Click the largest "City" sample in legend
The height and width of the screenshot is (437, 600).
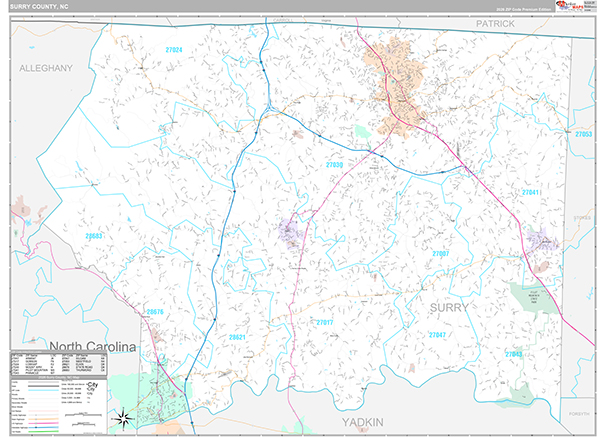[92, 384]
